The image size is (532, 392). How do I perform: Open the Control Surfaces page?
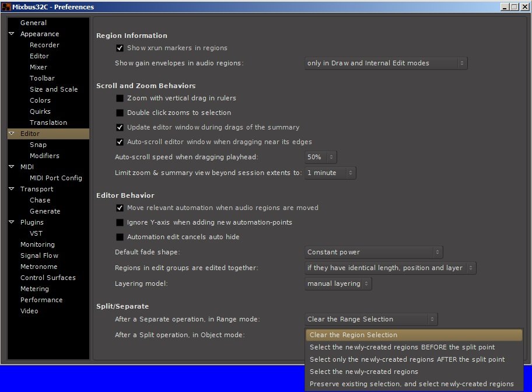[x=48, y=278]
